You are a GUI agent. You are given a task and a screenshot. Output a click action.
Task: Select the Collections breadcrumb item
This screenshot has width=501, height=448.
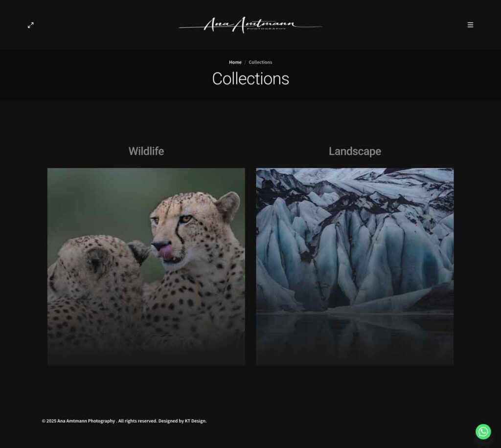coord(260,62)
